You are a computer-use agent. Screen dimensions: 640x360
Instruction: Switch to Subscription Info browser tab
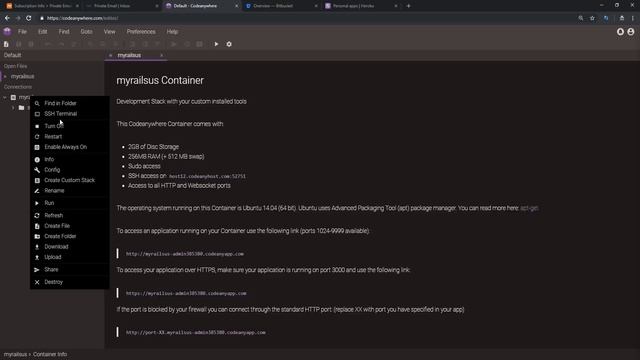tap(42, 6)
